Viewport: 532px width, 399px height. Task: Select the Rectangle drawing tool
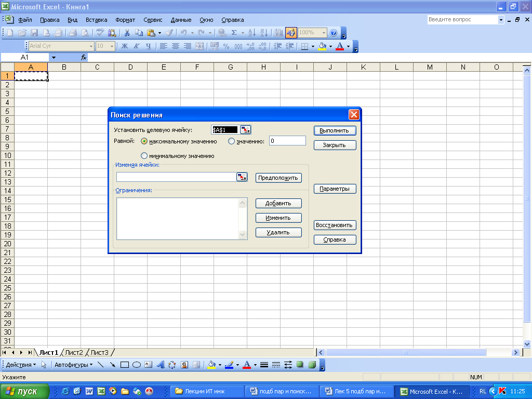125,365
